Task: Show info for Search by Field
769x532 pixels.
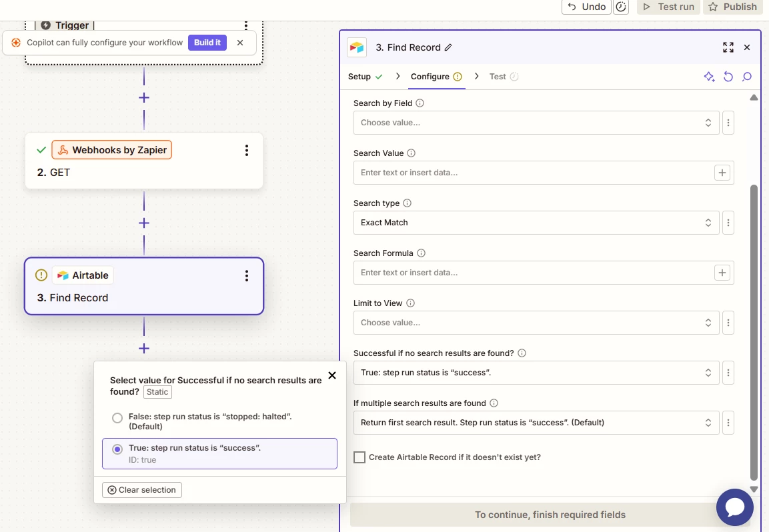Action: click(x=420, y=103)
